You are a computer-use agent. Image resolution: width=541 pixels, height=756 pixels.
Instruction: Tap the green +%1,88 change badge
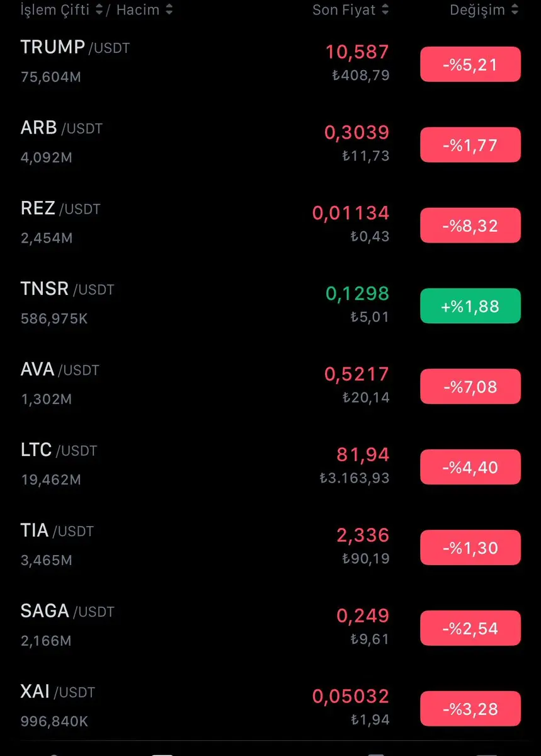click(470, 306)
